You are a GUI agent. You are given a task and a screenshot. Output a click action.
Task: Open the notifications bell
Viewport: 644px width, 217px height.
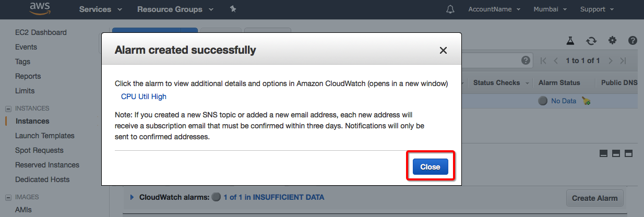coord(450,9)
